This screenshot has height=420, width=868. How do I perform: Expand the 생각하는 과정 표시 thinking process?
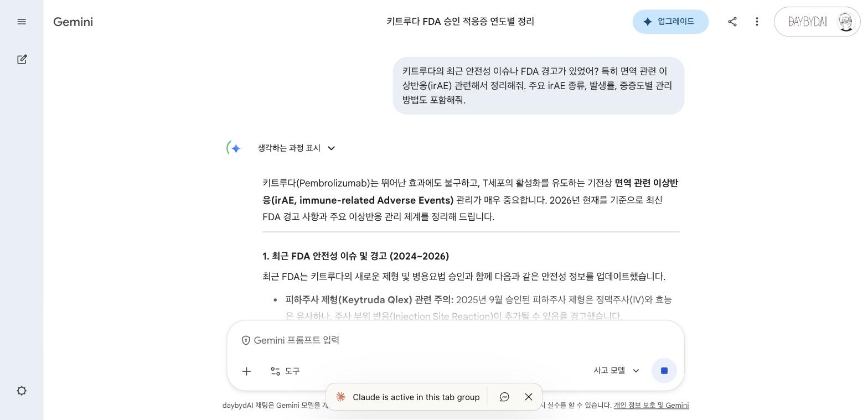[x=288, y=148]
